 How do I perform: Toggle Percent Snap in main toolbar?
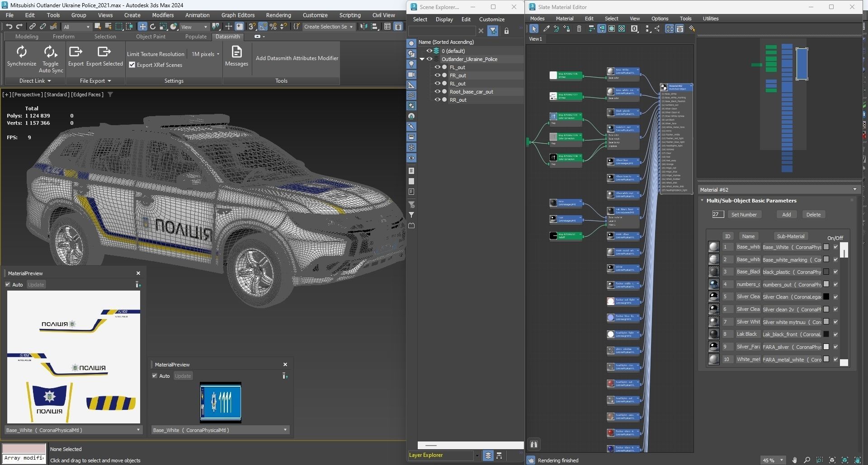coord(273,27)
